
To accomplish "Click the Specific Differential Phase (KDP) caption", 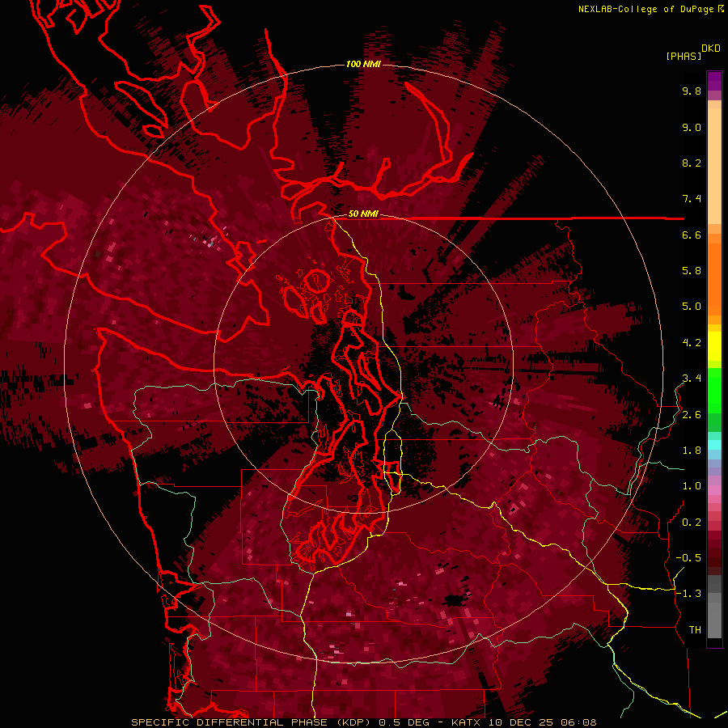I will click(x=252, y=722).
